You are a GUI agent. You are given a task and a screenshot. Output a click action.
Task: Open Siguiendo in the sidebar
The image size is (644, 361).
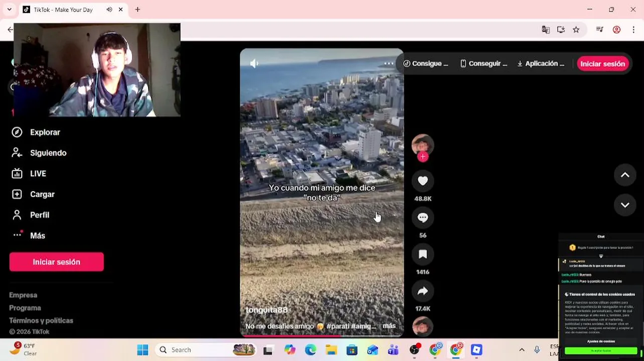coord(39,153)
